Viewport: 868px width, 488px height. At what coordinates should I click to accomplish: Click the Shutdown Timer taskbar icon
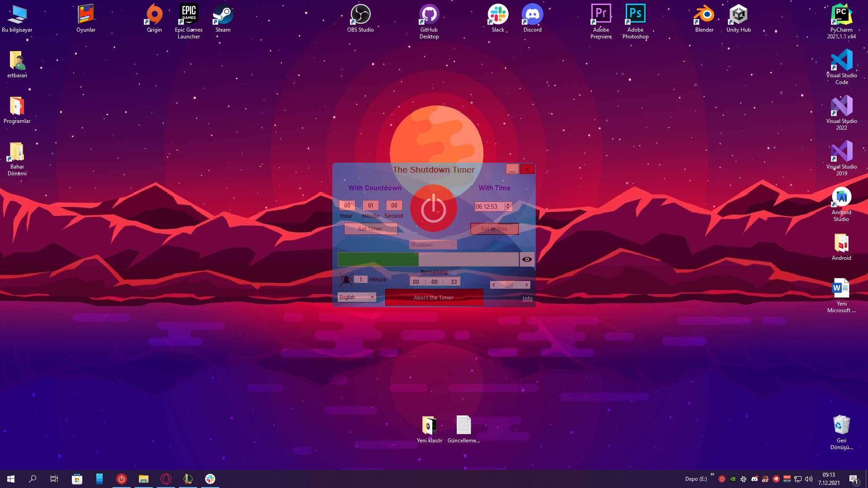[x=121, y=479]
